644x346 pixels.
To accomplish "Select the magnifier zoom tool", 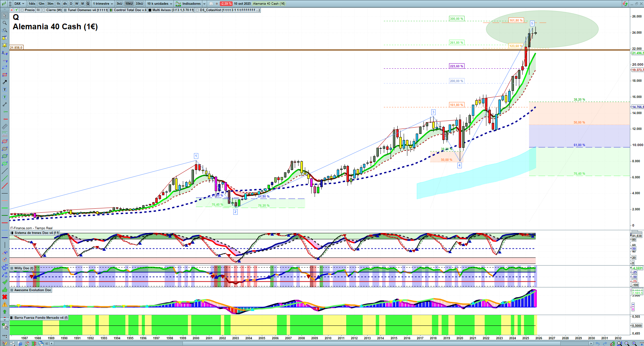I will (5, 23).
